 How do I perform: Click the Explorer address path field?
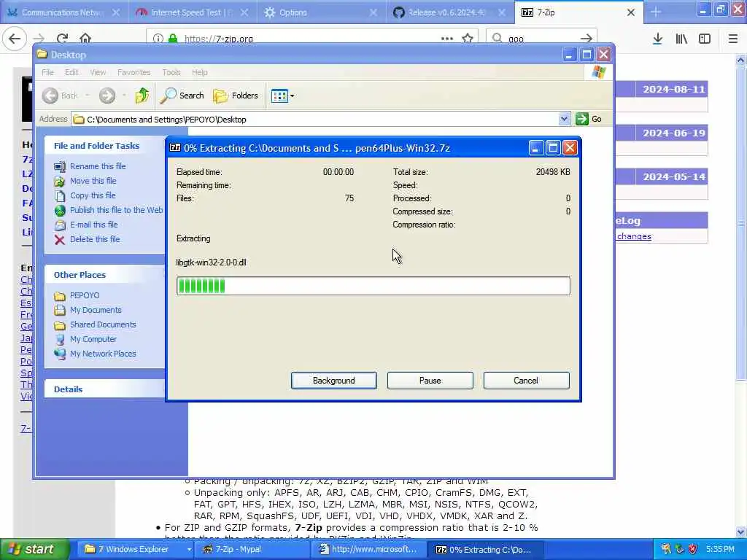tap(315, 119)
